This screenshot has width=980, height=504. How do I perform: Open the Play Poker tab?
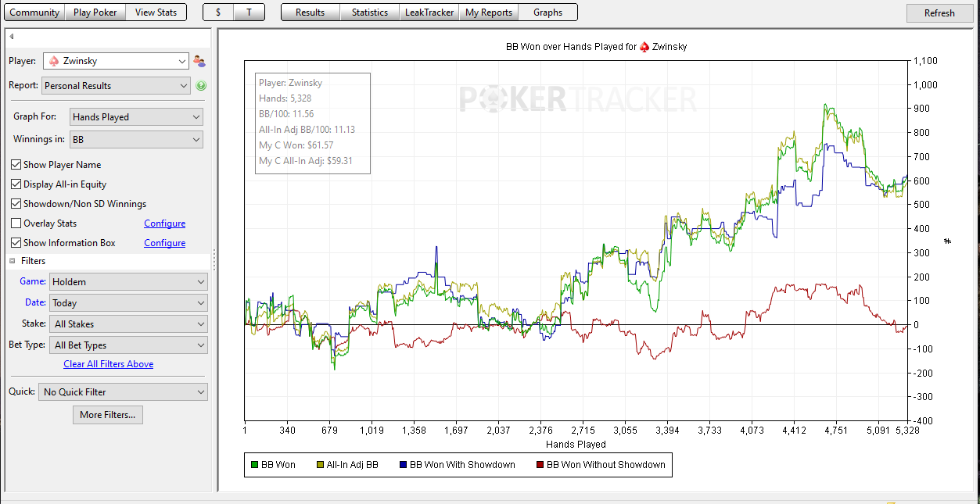pyautogui.click(x=95, y=13)
